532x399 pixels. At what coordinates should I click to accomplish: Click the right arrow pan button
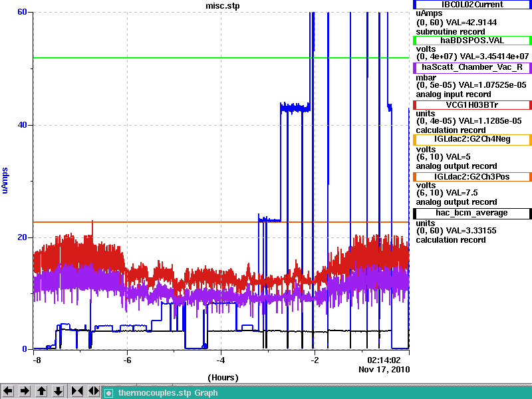pos(25,391)
